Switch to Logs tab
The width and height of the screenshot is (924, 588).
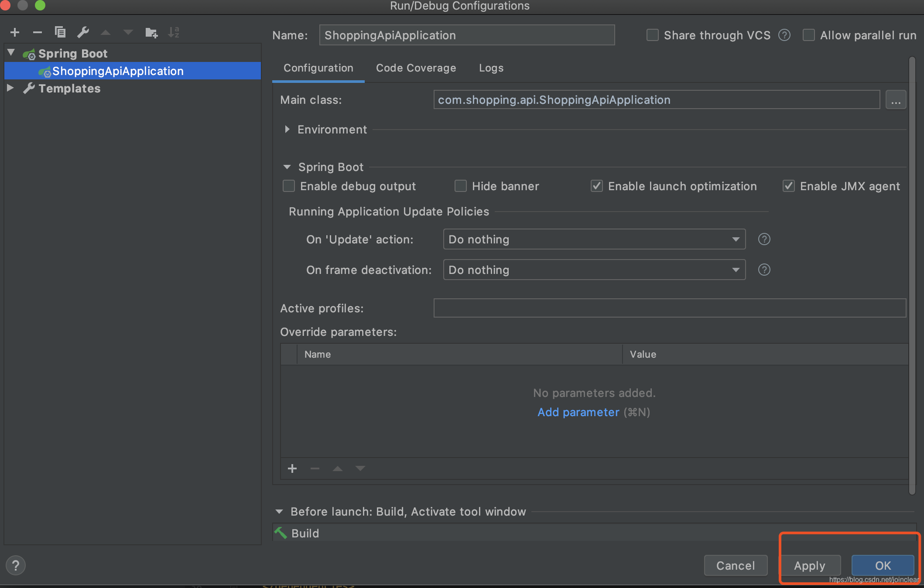click(491, 67)
